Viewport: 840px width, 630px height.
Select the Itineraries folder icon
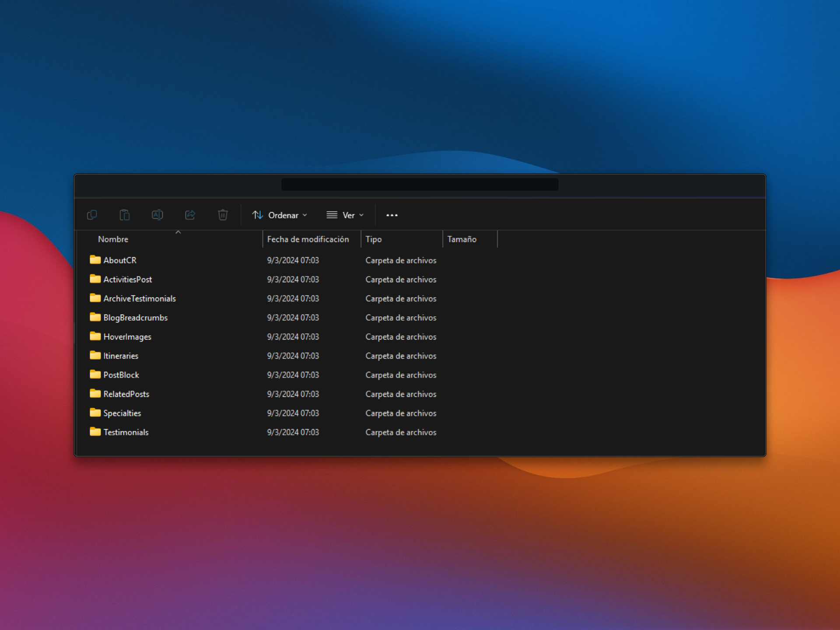point(95,356)
